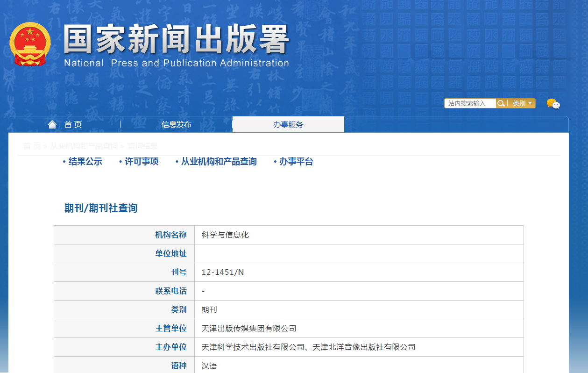
Task: Go to 首页 in the breadcrumb
Action: pyautogui.click(x=32, y=146)
